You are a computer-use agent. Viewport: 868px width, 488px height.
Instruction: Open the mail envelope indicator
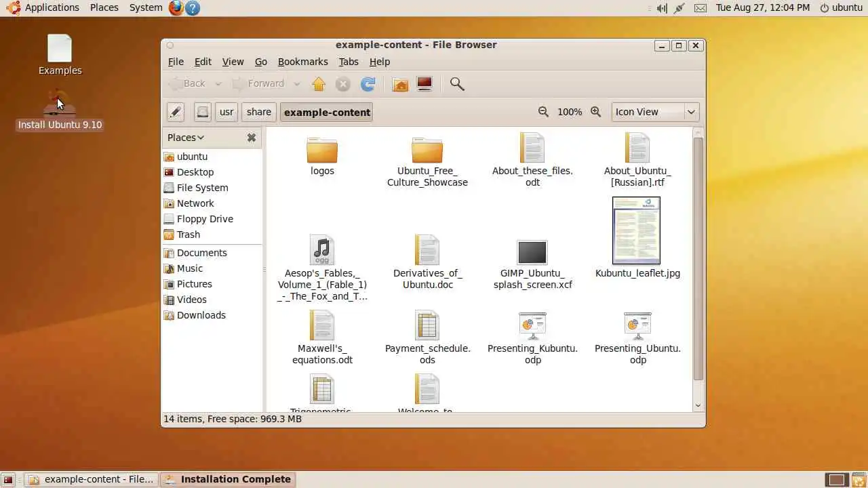(x=701, y=8)
